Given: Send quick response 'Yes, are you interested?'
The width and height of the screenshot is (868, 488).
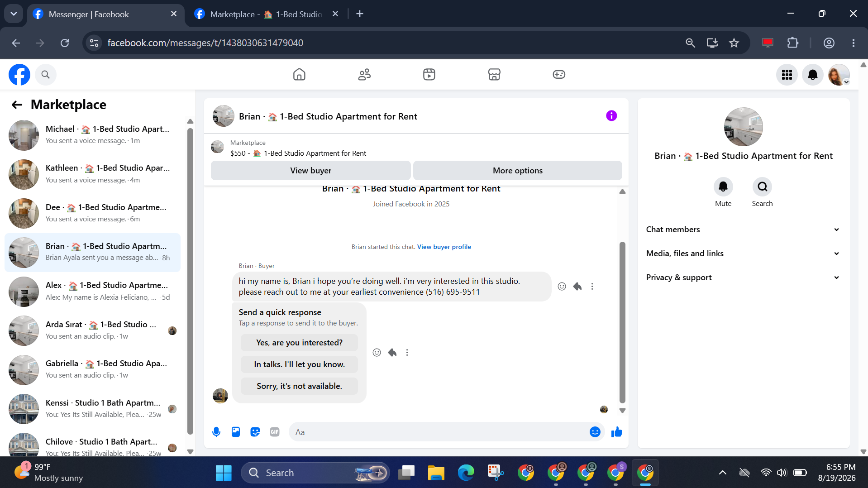Looking at the screenshot, I should tap(300, 343).
